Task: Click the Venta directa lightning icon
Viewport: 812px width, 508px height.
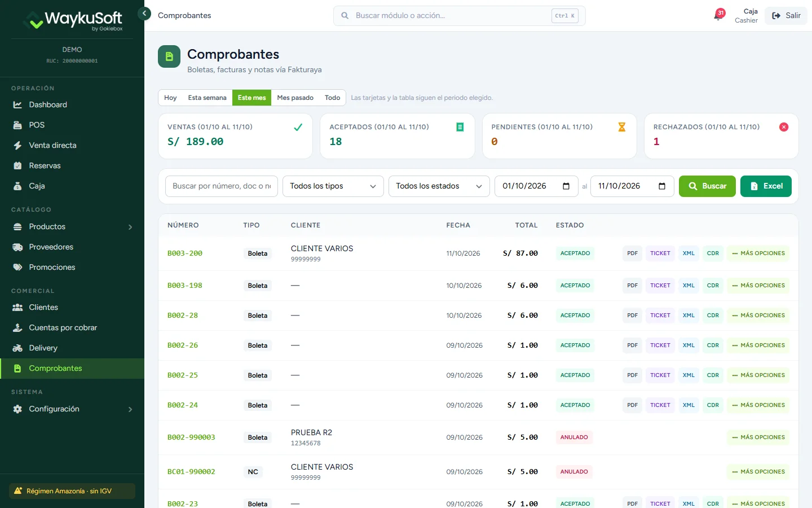Action: 17,146
